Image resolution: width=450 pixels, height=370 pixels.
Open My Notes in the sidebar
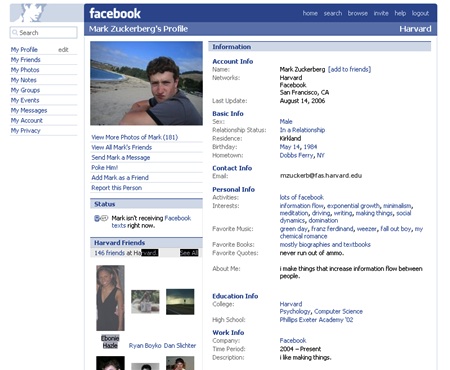pos(23,80)
